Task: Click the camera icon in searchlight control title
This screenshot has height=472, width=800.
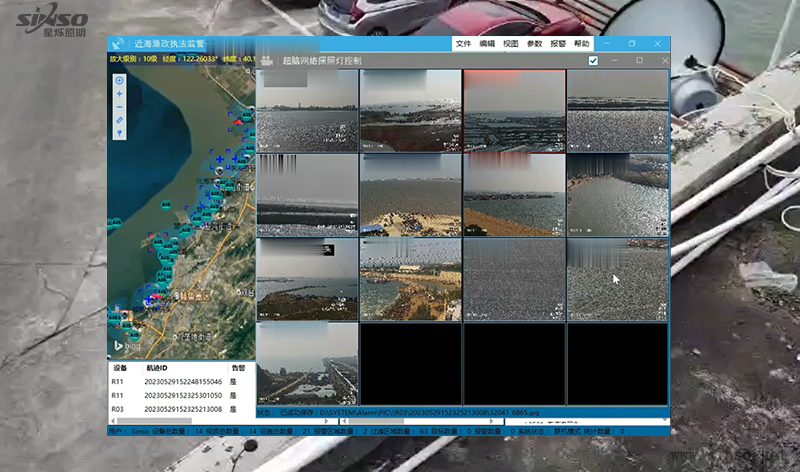Action: click(x=266, y=61)
